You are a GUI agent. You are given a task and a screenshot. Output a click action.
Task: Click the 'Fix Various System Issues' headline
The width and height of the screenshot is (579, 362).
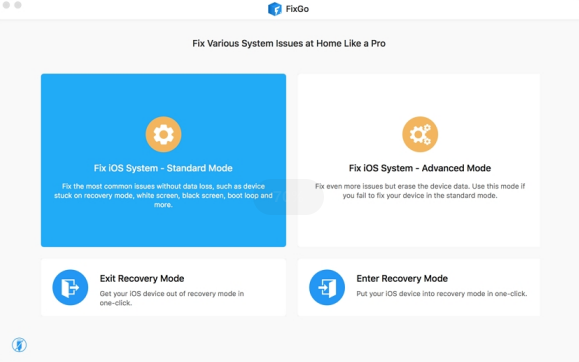pos(289,43)
